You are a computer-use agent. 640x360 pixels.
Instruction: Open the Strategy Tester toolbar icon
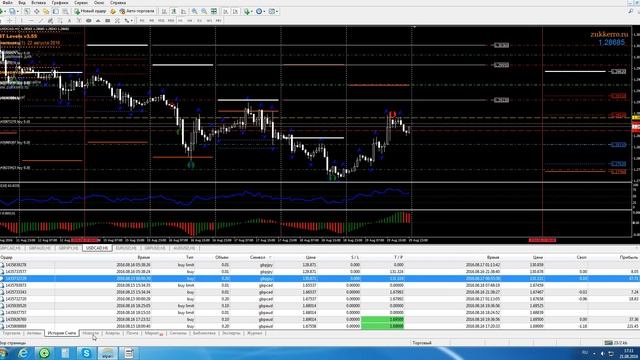(65, 11)
